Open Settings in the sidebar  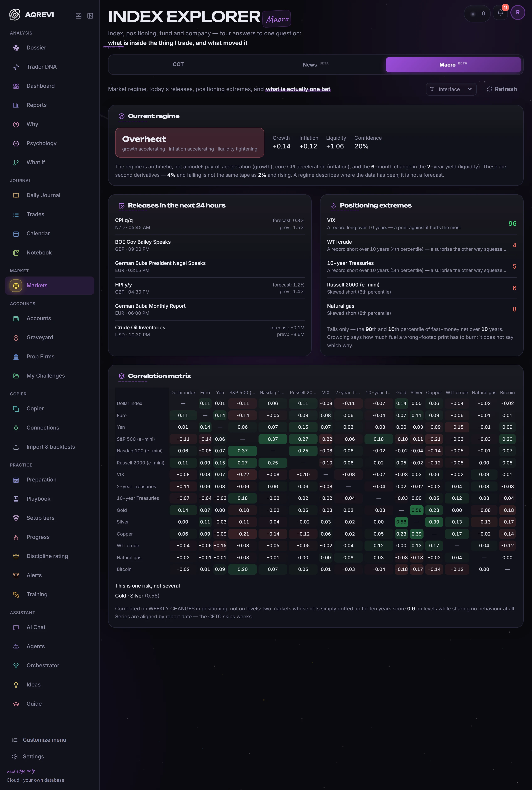click(33, 756)
